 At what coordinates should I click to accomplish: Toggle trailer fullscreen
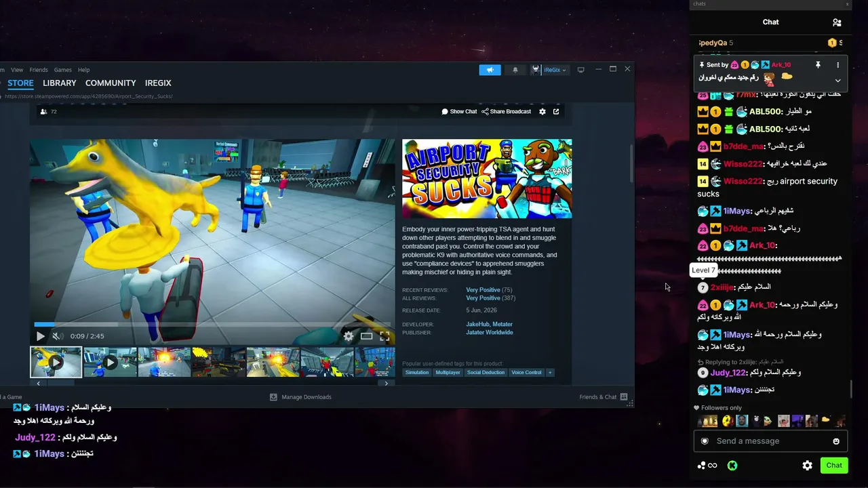(x=384, y=336)
